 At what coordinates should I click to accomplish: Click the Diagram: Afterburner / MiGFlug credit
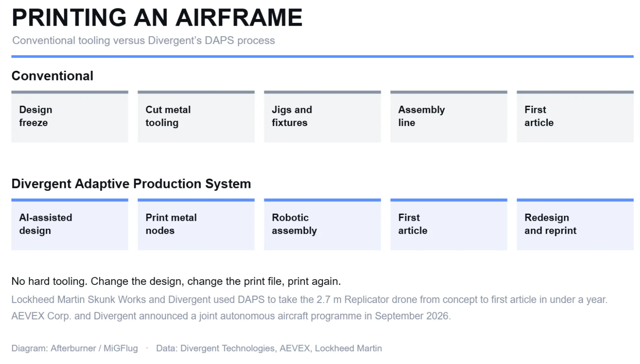(75, 348)
